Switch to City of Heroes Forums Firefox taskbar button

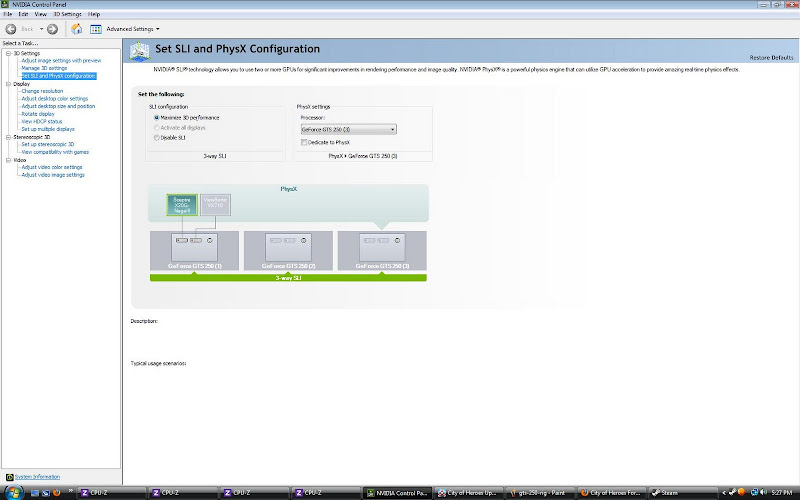tap(610, 493)
